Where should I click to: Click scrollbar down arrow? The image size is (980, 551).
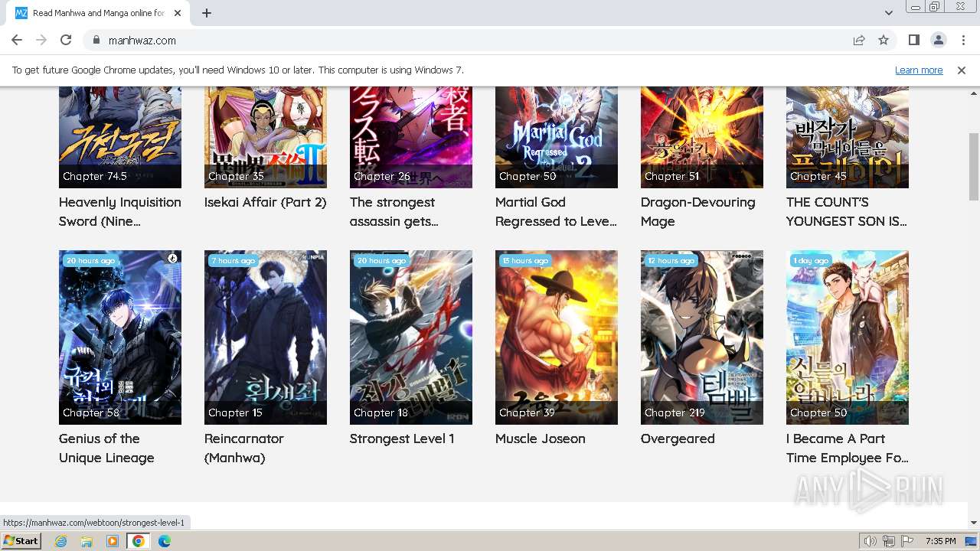point(974,523)
